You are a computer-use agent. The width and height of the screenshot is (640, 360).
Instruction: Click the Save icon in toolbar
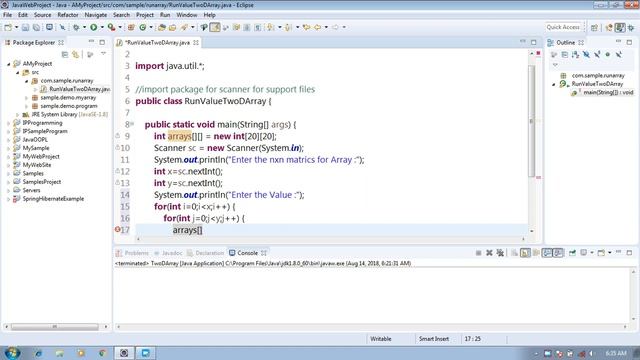coord(25,27)
